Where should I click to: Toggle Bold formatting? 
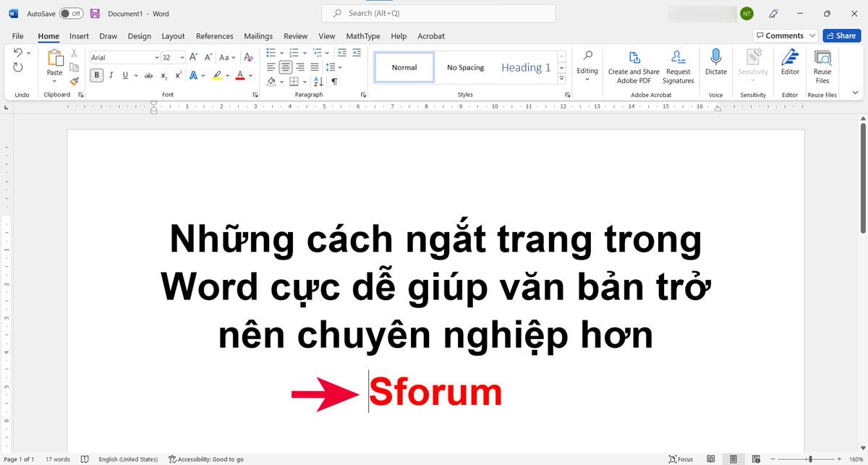pos(96,75)
